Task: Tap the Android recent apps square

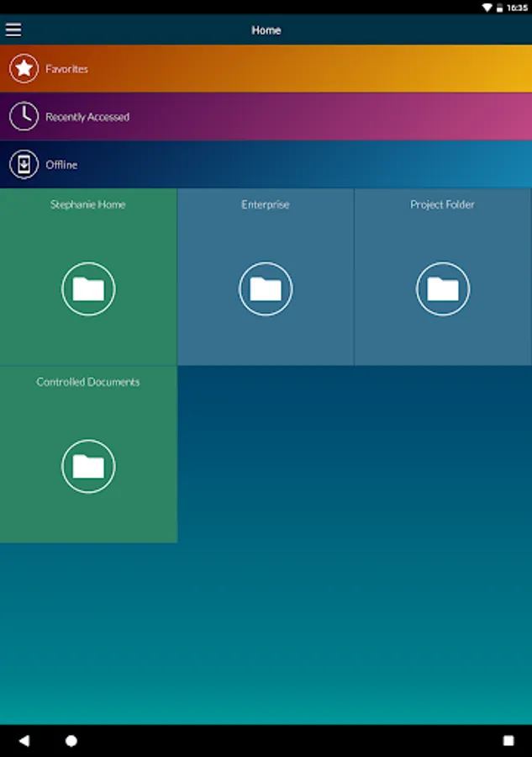Action: coord(508,740)
